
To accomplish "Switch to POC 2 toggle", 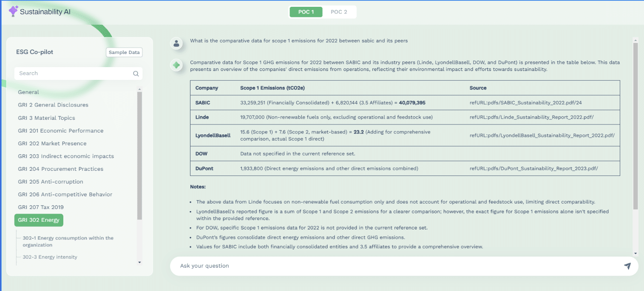I will coord(339,12).
